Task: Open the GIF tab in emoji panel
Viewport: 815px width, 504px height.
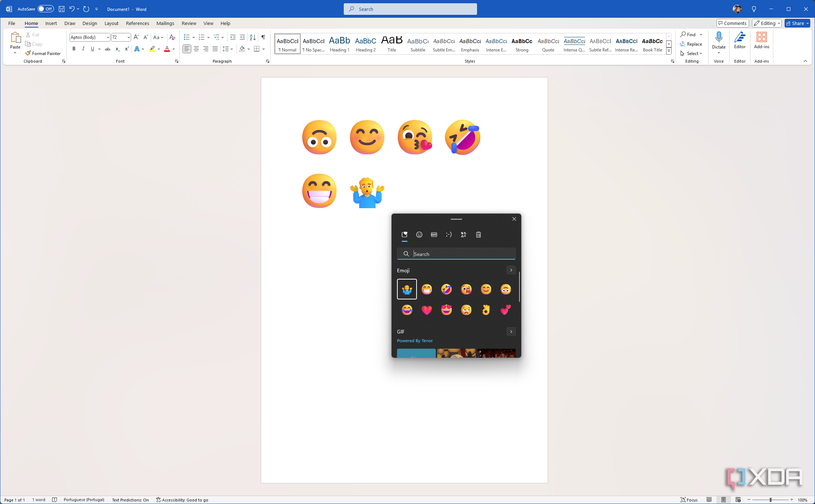Action: point(434,235)
